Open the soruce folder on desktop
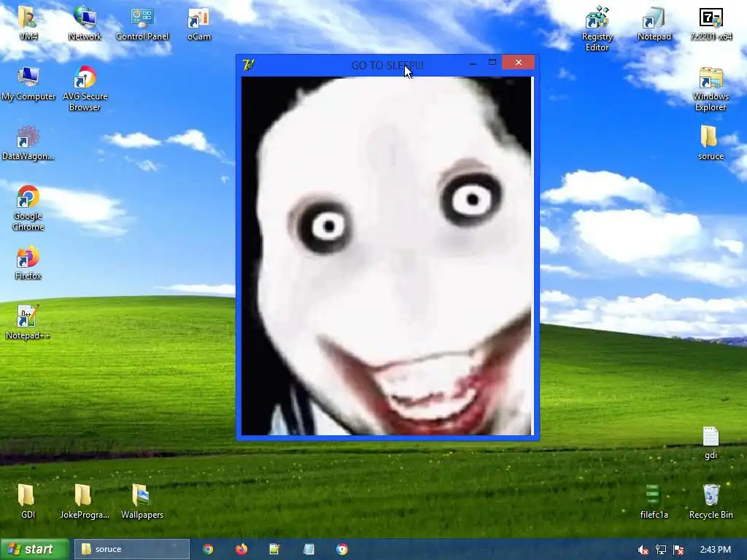This screenshot has height=560, width=747. pos(711,143)
